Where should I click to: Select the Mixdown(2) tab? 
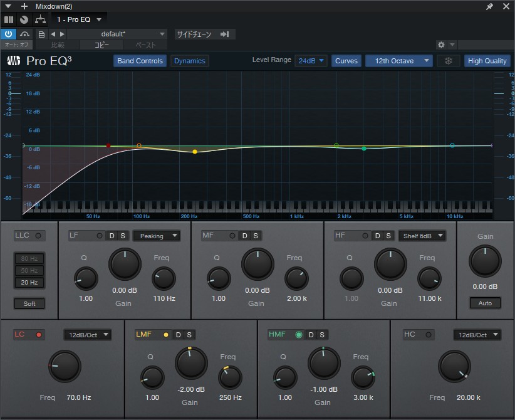(54, 6)
